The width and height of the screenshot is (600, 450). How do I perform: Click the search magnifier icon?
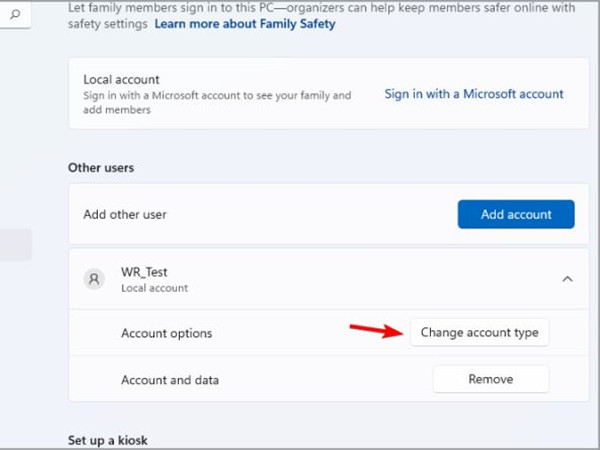(x=15, y=15)
